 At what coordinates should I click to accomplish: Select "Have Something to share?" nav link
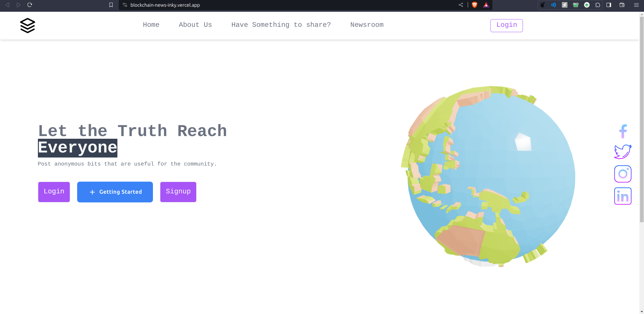tap(281, 25)
